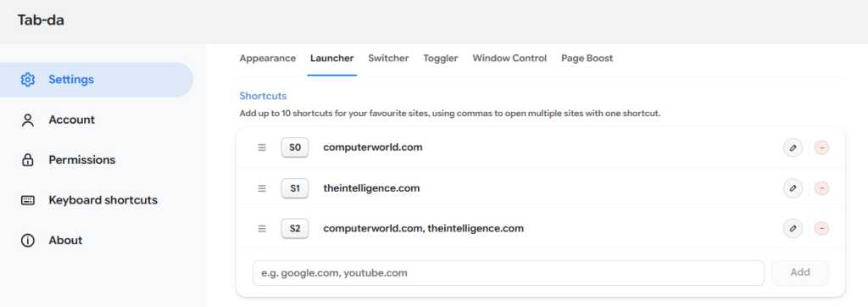The height and width of the screenshot is (307, 868).
Task: Select the Launcher tab
Action: tap(331, 59)
